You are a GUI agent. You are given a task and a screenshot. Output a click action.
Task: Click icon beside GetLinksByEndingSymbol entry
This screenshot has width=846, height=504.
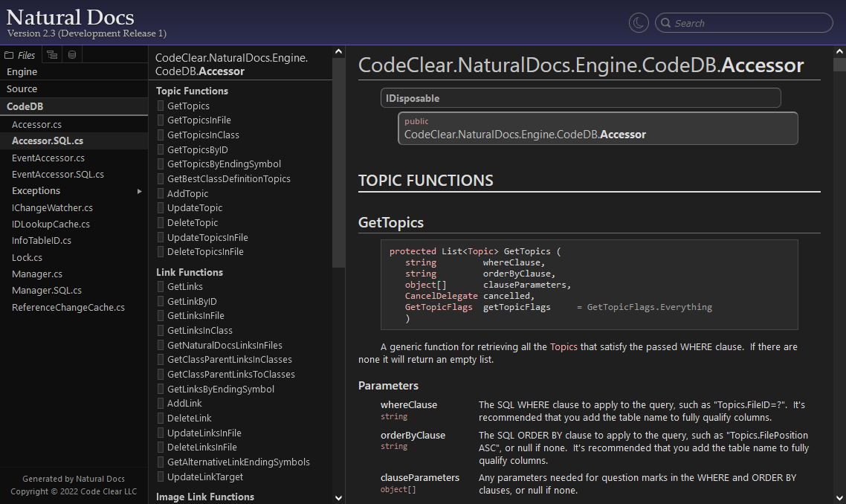[161, 389]
